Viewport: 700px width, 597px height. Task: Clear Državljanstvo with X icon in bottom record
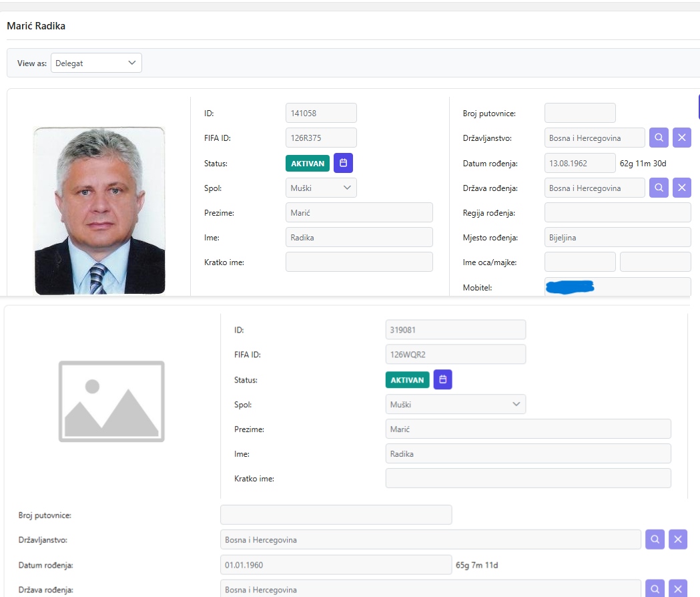coord(677,540)
